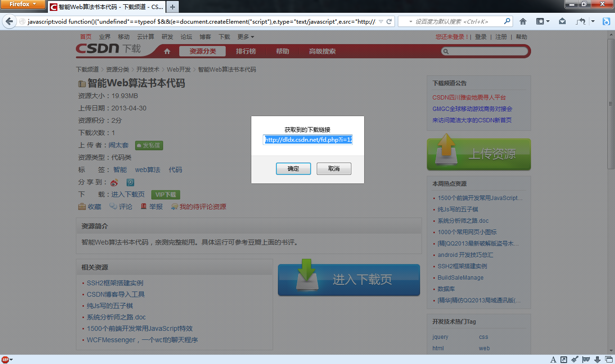
Task: Open address bar history dropdown arrow
Action: point(380,22)
